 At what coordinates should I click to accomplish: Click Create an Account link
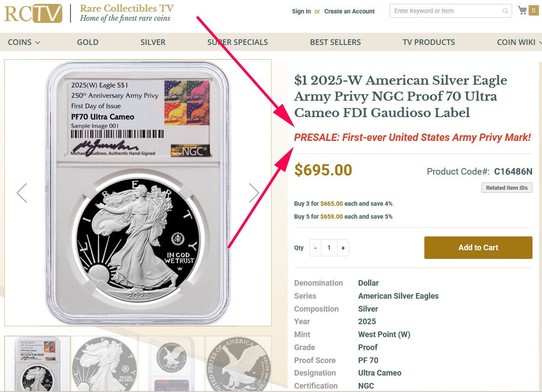pos(350,11)
